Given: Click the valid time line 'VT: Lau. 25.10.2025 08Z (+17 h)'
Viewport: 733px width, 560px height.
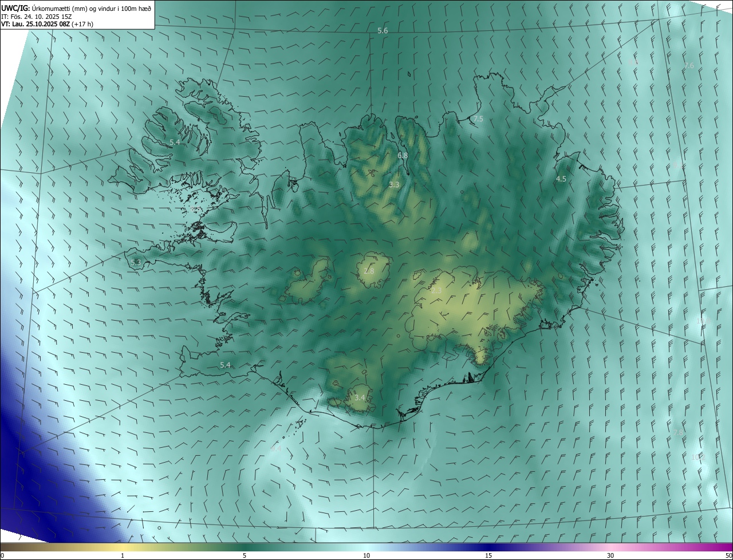Looking at the screenshot, I should [x=46, y=25].
